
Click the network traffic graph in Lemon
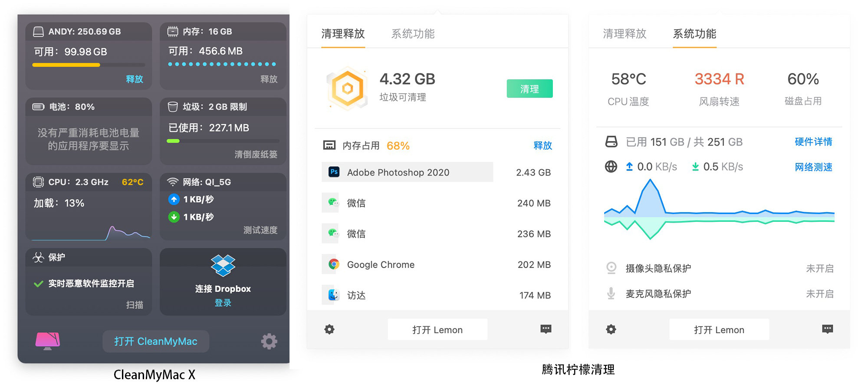point(719,209)
